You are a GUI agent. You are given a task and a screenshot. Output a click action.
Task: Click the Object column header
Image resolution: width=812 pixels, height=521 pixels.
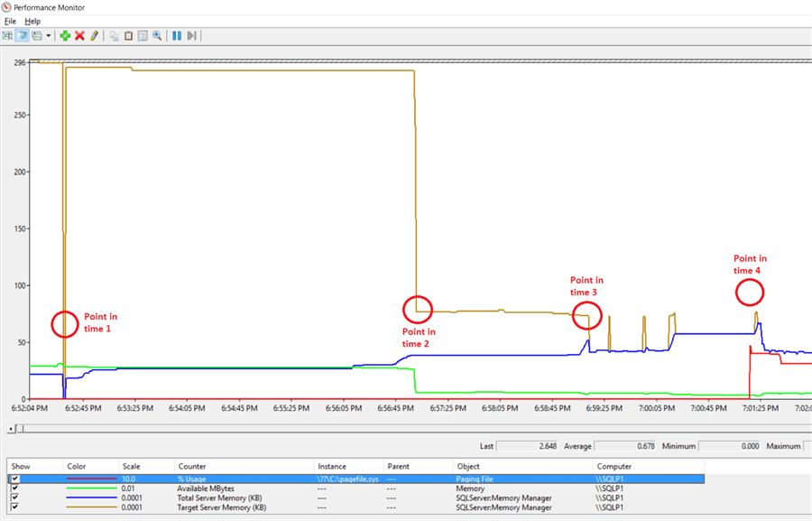[470, 467]
